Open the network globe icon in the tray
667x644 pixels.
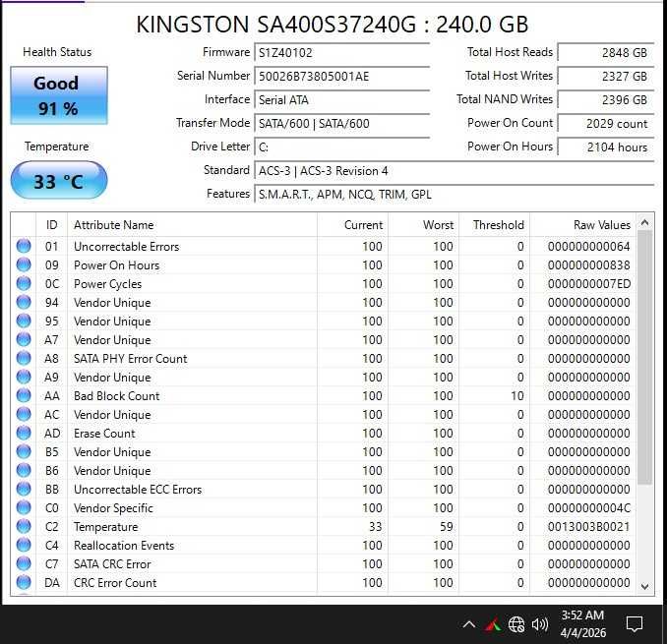point(516,624)
